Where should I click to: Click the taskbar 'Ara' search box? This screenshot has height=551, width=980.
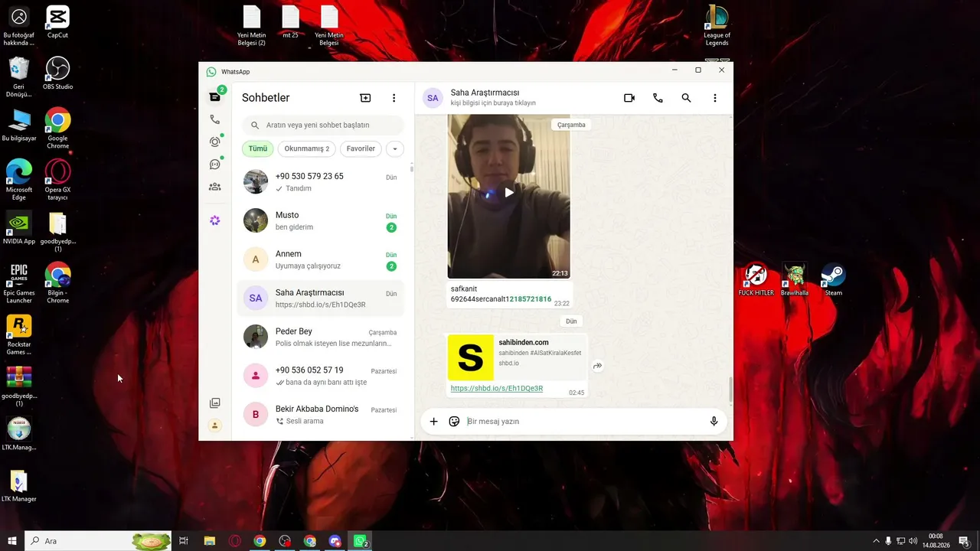click(x=98, y=541)
